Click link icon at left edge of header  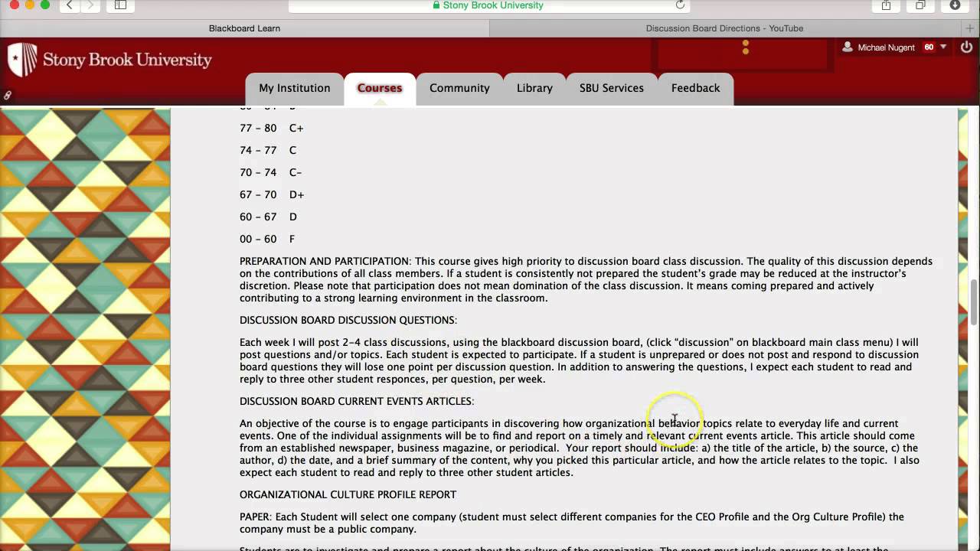click(7, 96)
